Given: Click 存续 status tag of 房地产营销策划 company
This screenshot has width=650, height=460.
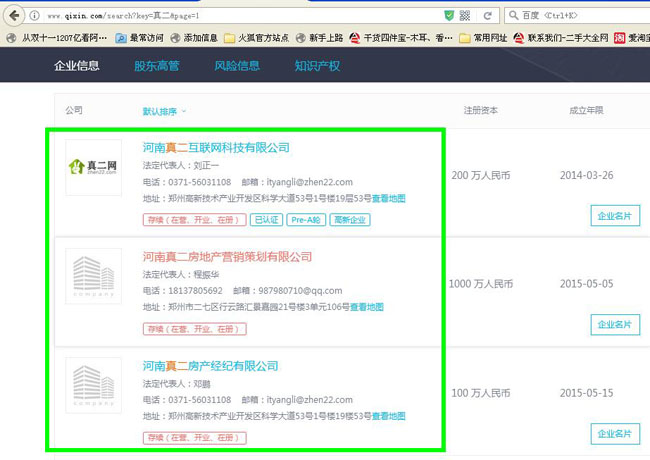Looking at the screenshot, I should tap(194, 329).
